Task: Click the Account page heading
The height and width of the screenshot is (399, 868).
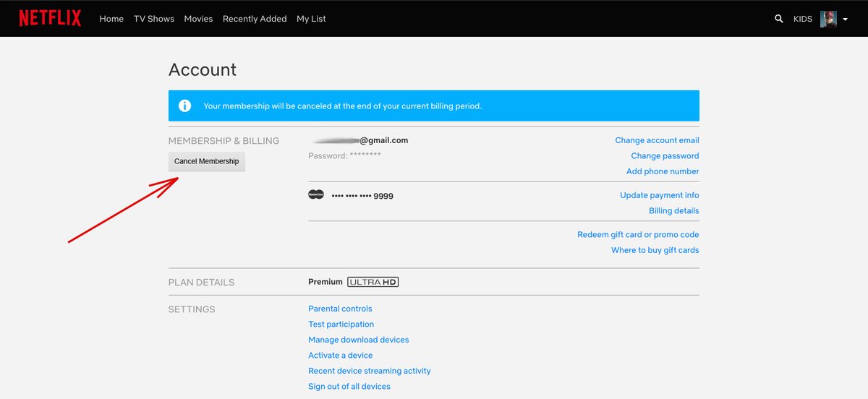Action: [x=203, y=69]
